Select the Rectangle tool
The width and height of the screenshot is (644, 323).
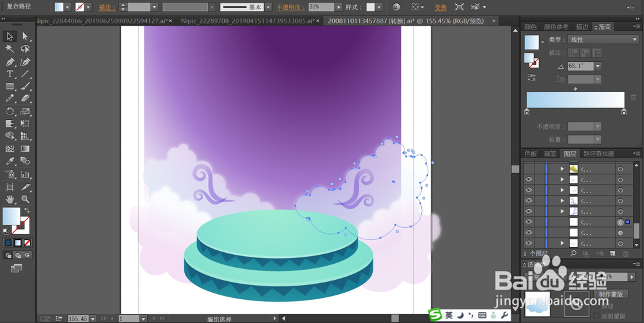(10, 86)
